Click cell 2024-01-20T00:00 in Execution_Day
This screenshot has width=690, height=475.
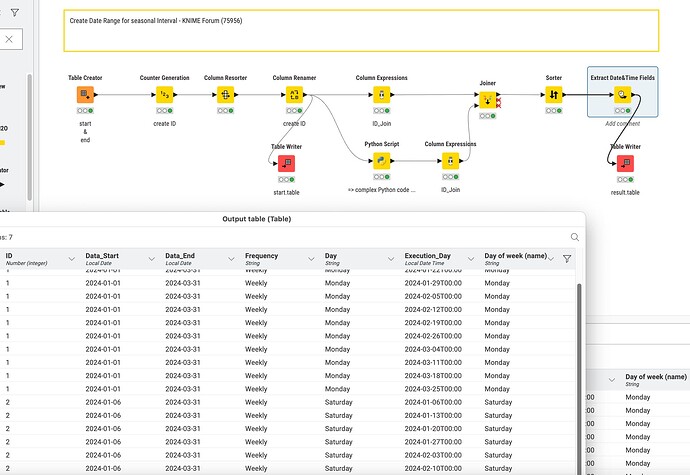(433, 428)
